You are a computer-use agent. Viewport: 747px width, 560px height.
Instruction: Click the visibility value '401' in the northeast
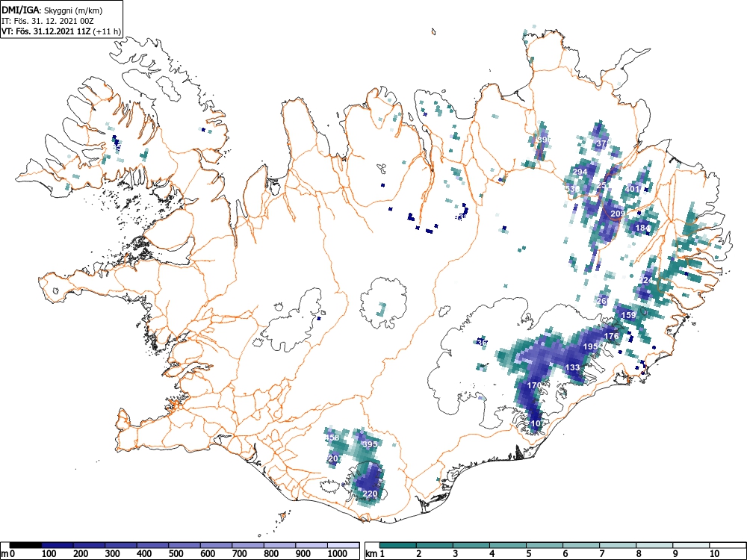(x=632, y=189)
